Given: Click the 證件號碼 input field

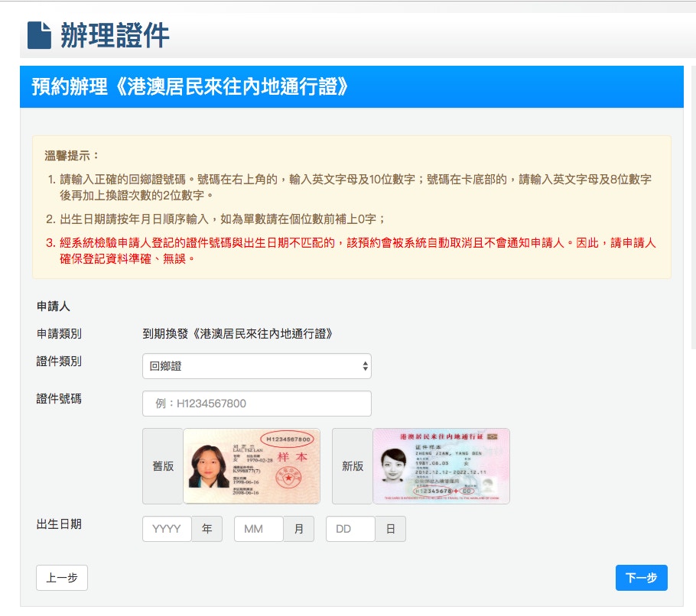Looking at the screenshot, I should coord(256,404).
